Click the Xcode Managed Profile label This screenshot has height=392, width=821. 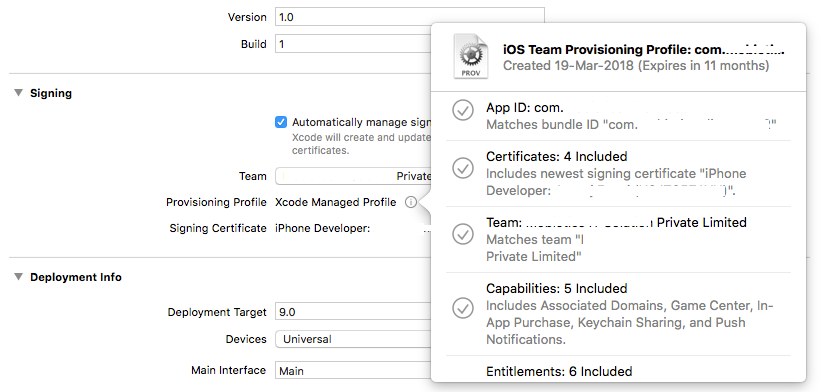pos(336,202)
